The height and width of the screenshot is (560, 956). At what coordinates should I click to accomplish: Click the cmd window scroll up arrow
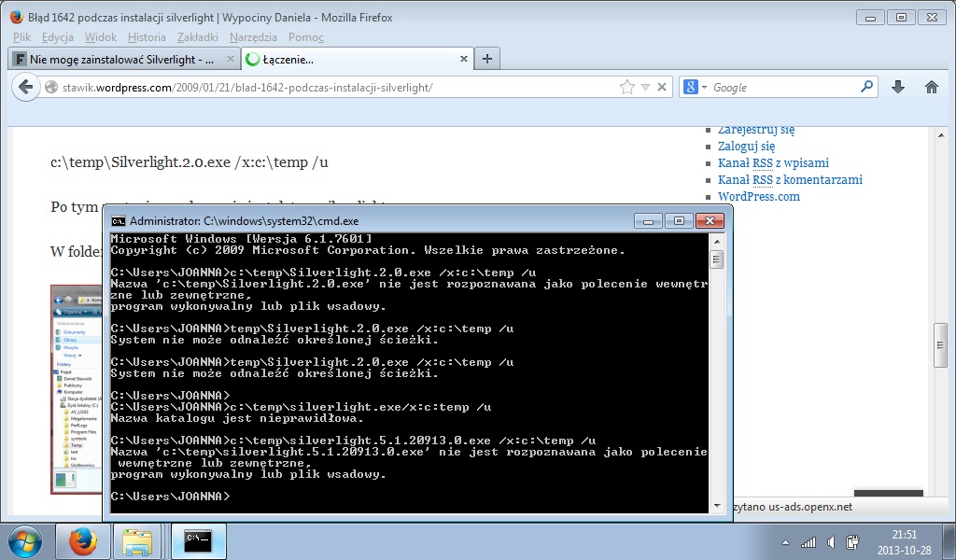pyautogui.click(x=717, y=242)
